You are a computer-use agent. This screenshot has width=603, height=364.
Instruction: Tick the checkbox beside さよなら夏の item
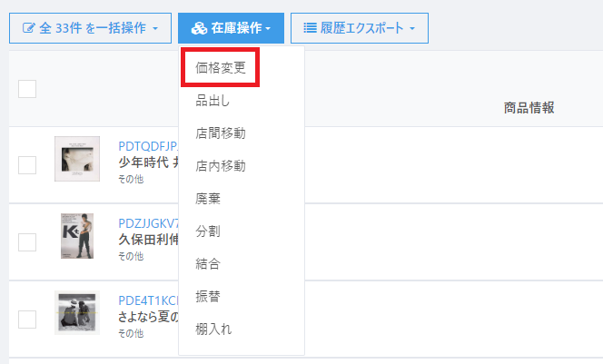(x=27, y=319)
